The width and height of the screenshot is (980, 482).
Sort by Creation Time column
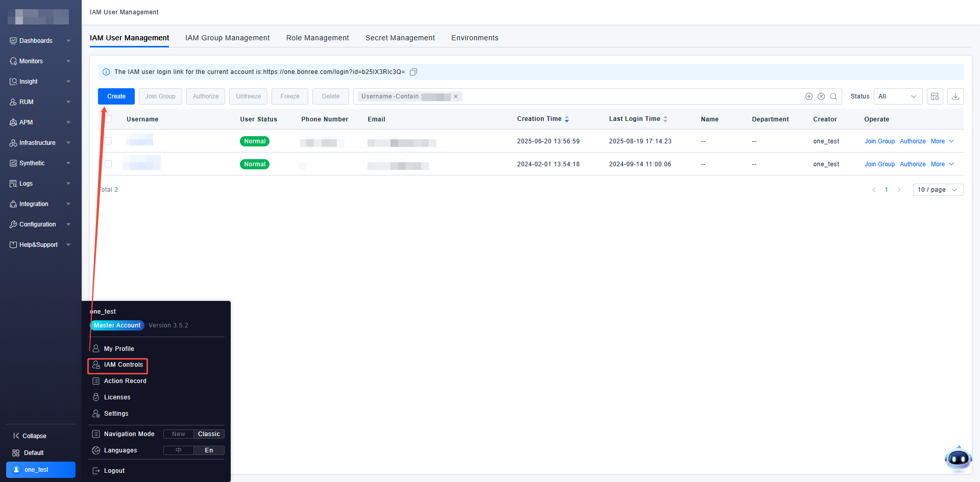pyautogui.click(x=567, y=119)
